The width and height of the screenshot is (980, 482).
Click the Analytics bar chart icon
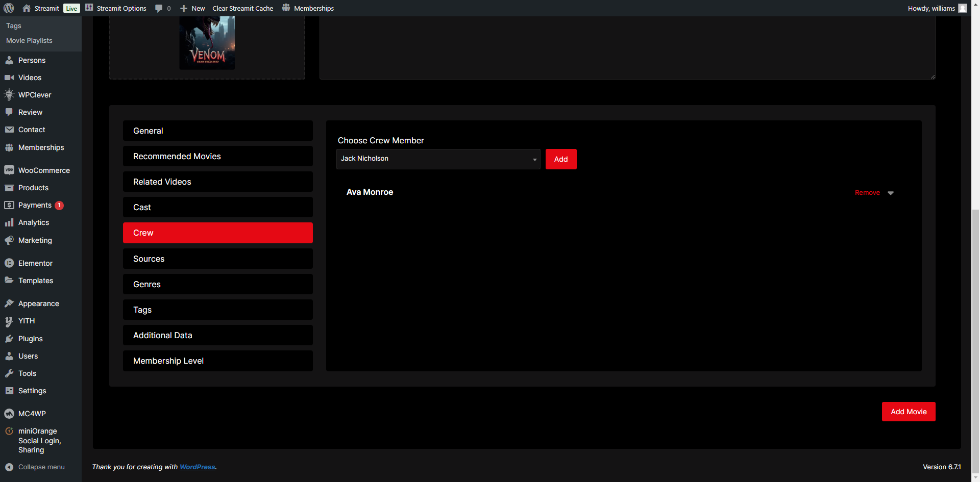click(9, 222)
